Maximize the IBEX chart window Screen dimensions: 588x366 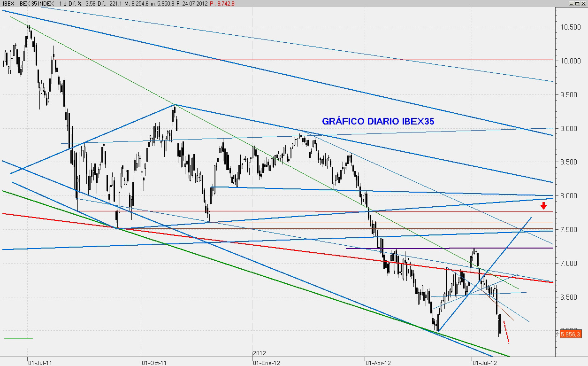pos(577,3)
